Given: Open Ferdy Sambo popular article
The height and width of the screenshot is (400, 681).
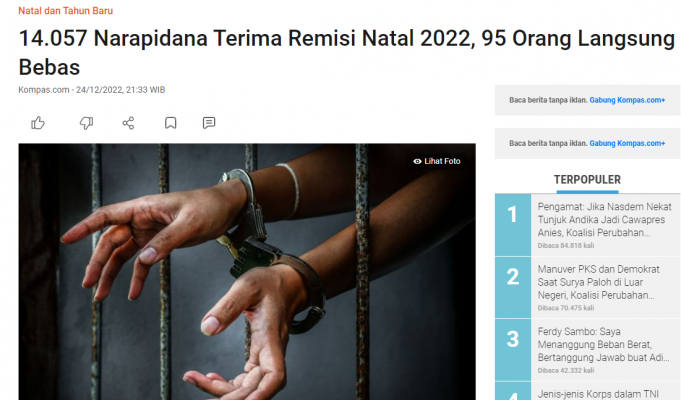Looking at the screenshot, I should (x=603, y=344).
